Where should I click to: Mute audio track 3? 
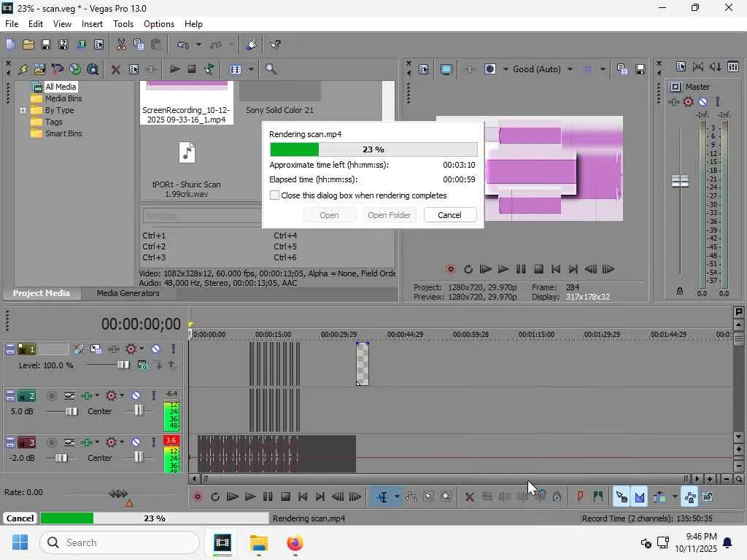(x=136, y=443)
